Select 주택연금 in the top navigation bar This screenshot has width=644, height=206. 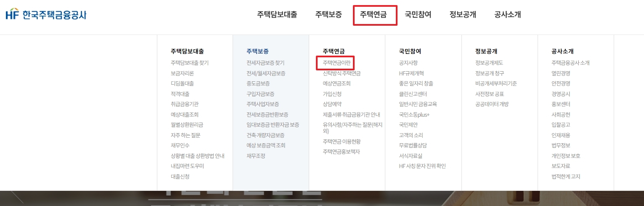click(373, 14)
